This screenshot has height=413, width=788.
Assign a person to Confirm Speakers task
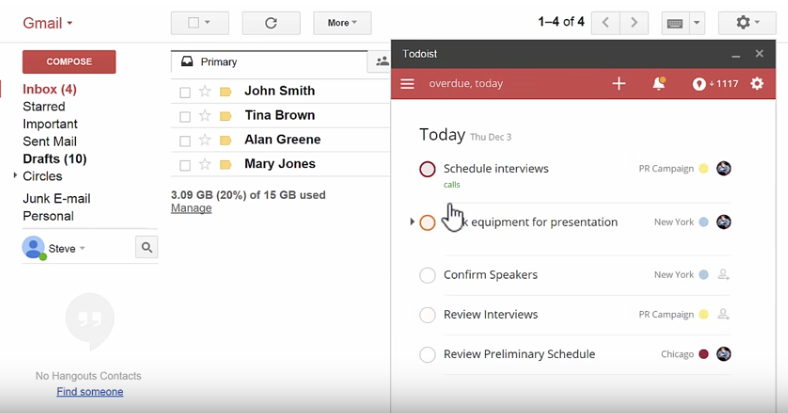pos(724,275)
